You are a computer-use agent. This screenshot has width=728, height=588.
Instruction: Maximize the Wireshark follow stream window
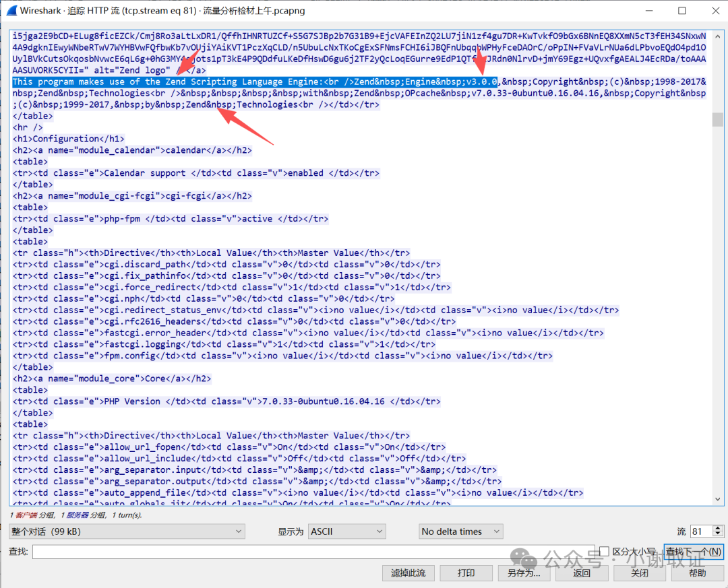click(681, 11)
